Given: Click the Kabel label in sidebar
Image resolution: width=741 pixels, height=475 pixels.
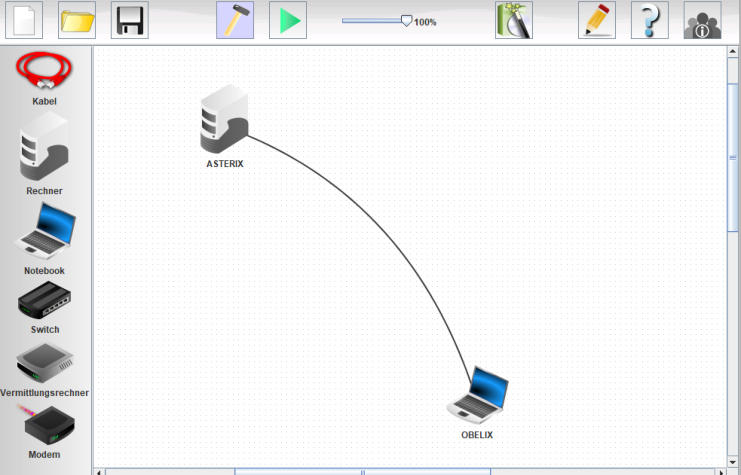Looking at the screenshot, I should coord(44,101).
